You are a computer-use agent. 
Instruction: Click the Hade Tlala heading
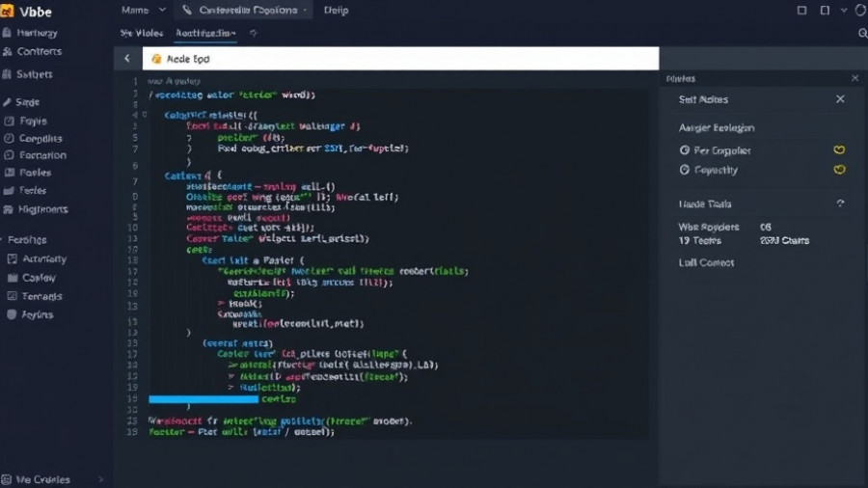[x=705, y=204]
